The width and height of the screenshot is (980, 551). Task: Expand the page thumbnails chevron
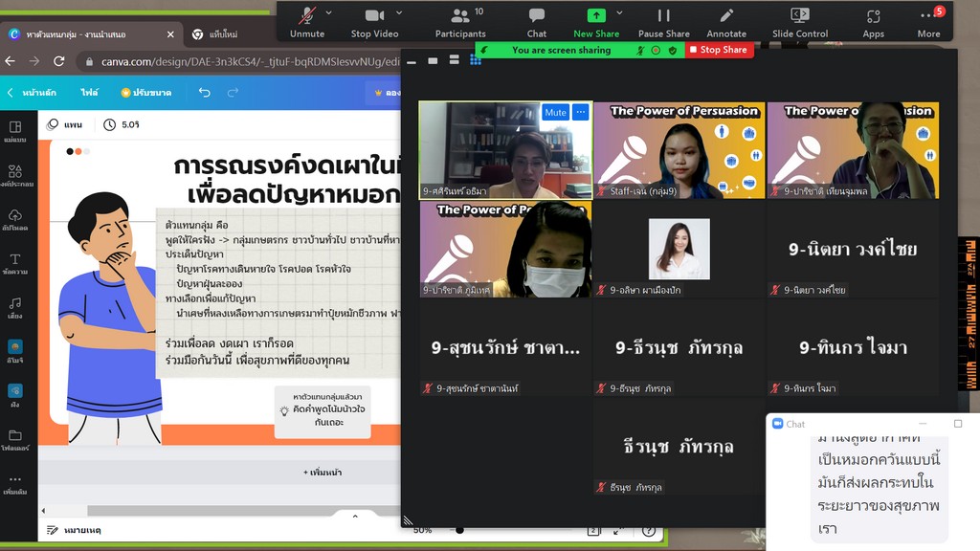point(355,516)
